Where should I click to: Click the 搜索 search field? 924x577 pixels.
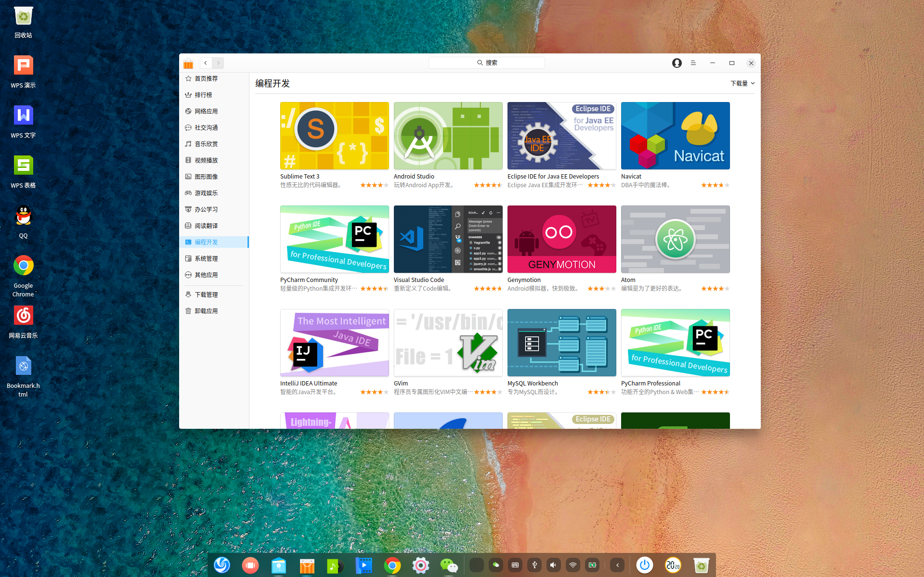pos(486,63)
